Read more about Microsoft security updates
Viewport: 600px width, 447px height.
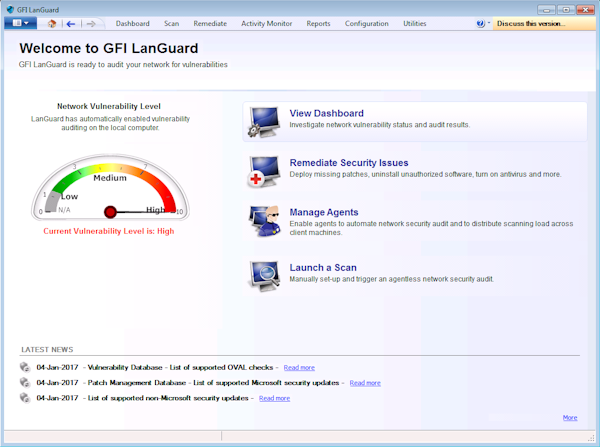[365, 383]
